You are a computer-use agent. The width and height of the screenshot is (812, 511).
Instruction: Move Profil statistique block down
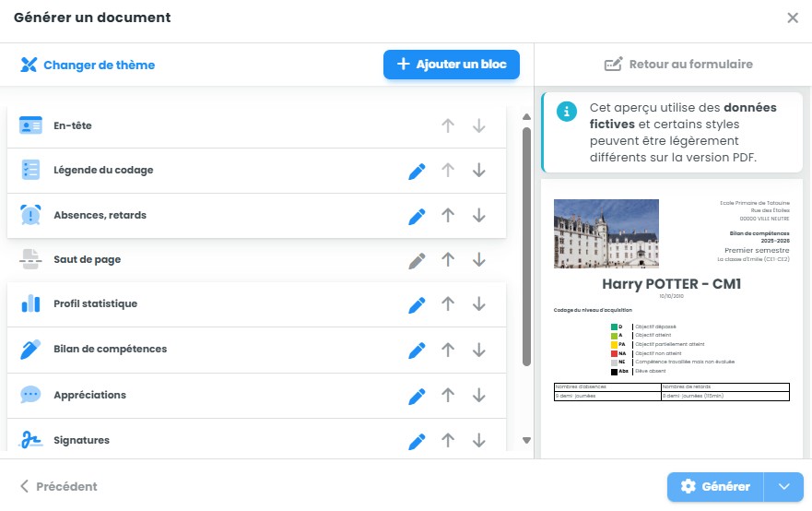coord(479,304)
